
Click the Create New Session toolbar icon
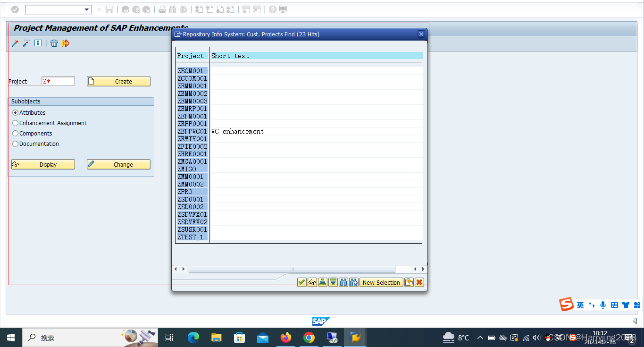[246, 9]
